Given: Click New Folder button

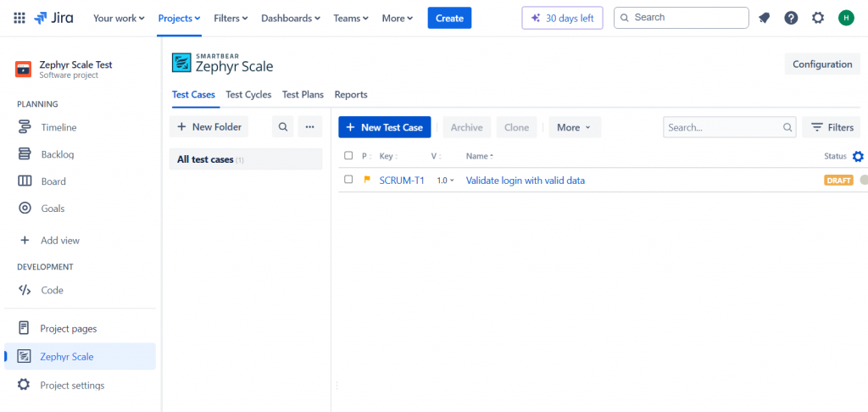Looking at the screenshot, I should point(209,127).
